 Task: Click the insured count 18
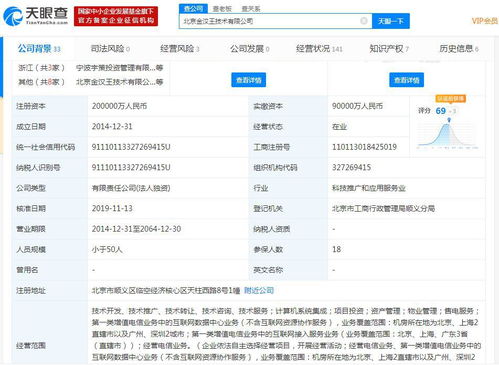(336, 249)
